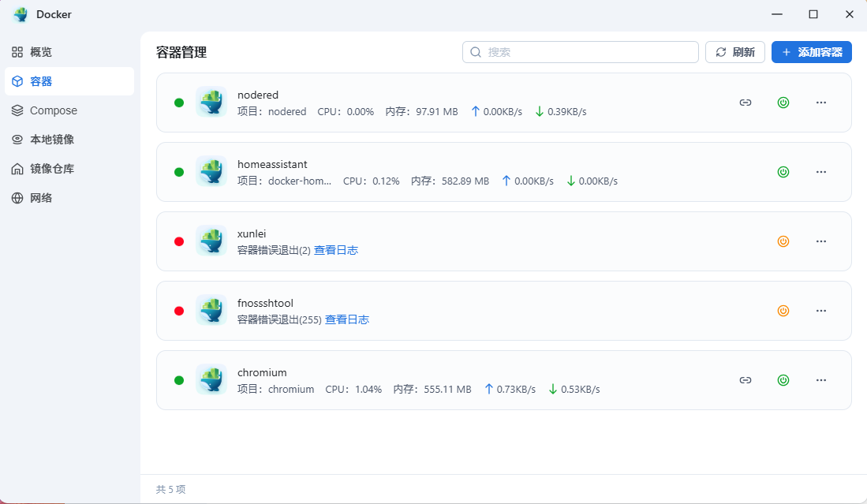Open more options for fnossshtool
This screenshot has height=504, width=867.
pos(821,311)
